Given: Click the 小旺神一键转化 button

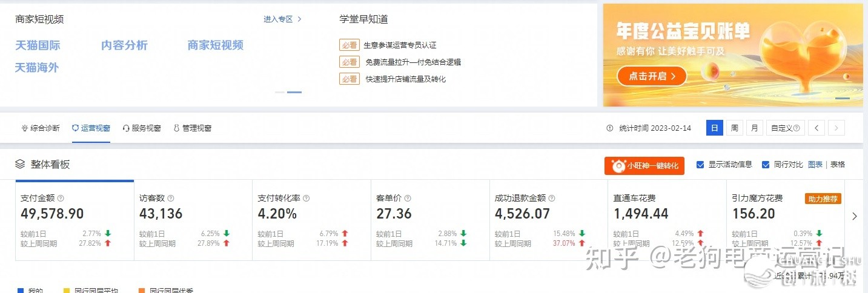Looking at the screenshot, I should (x=644, y=166).
